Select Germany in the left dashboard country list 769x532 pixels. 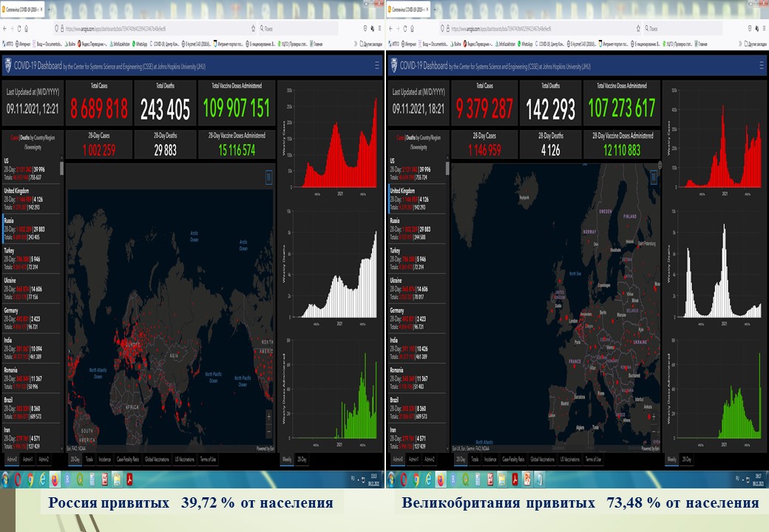click(31, 318)
